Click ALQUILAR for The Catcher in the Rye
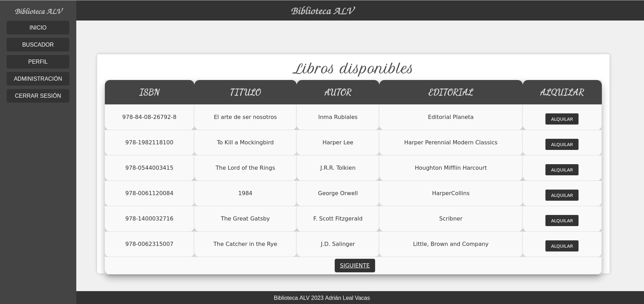 562,246
